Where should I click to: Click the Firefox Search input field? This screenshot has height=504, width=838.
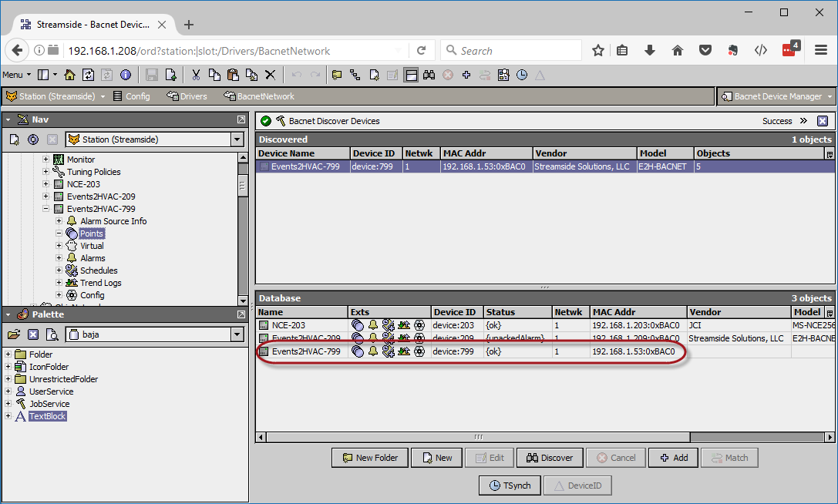point(511,51)
